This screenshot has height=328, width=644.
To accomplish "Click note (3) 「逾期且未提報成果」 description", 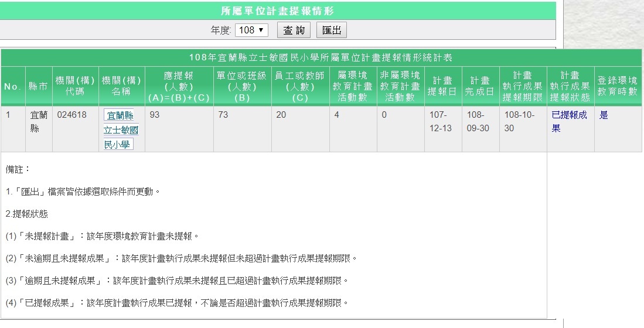I will click(x=178, y=281).
